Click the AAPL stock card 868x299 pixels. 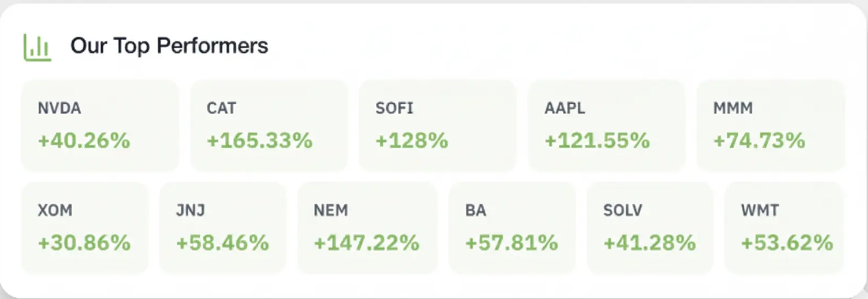click(x=606, y=125)
